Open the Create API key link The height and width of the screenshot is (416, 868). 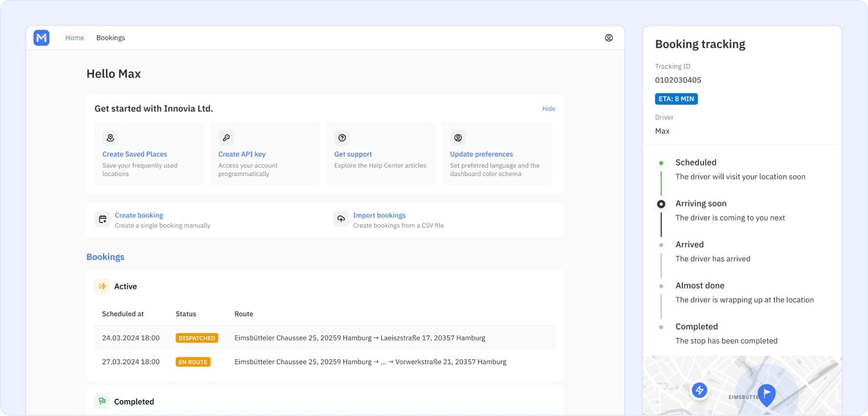click(x=242, y=154)
